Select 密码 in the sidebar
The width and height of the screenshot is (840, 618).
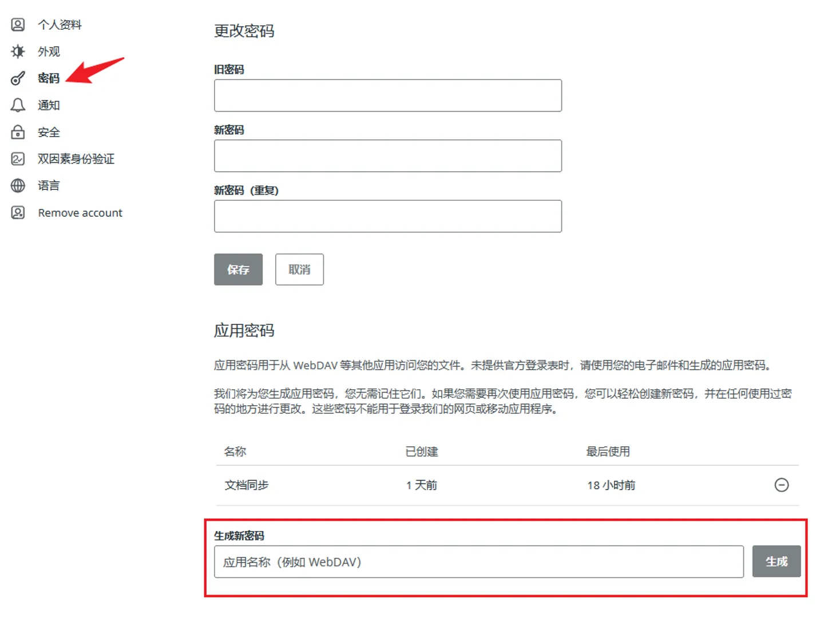pos(49,78)
